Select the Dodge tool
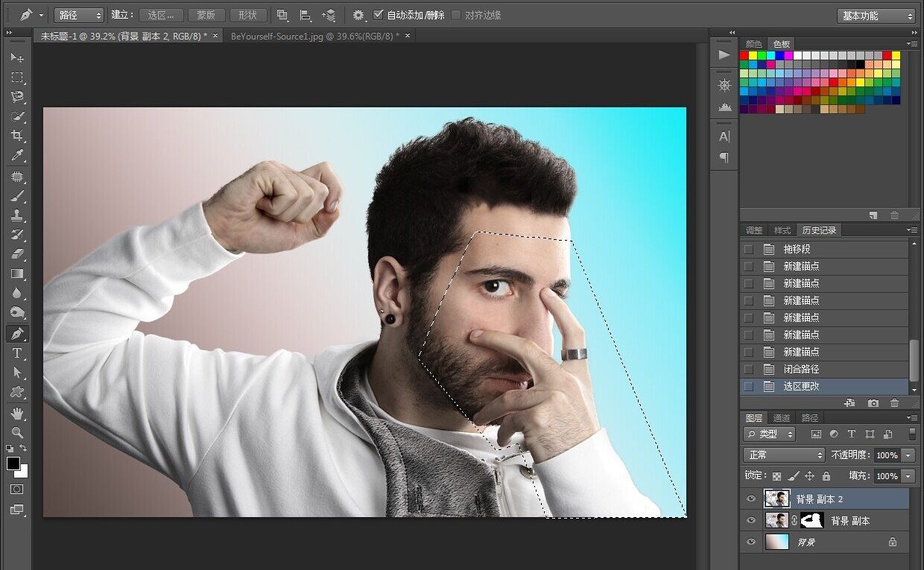The height and width of the screenshot is (570, 924). point(17,312)
